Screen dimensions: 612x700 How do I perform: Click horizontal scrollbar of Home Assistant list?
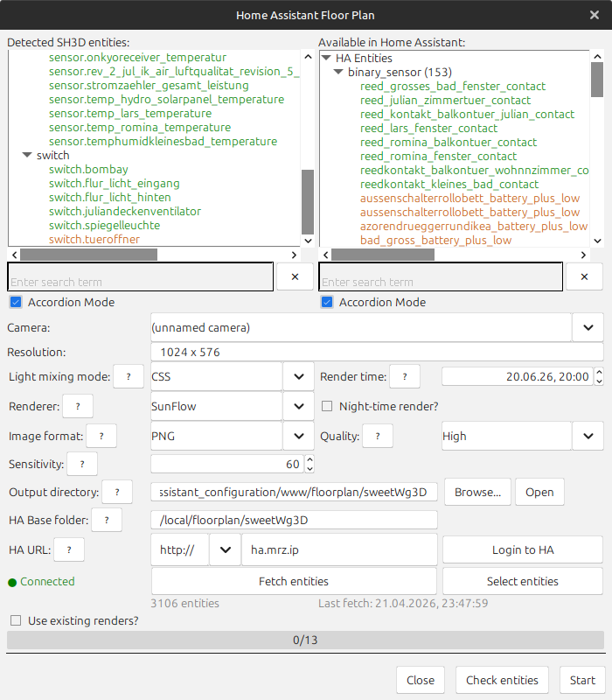coord(383,255)
